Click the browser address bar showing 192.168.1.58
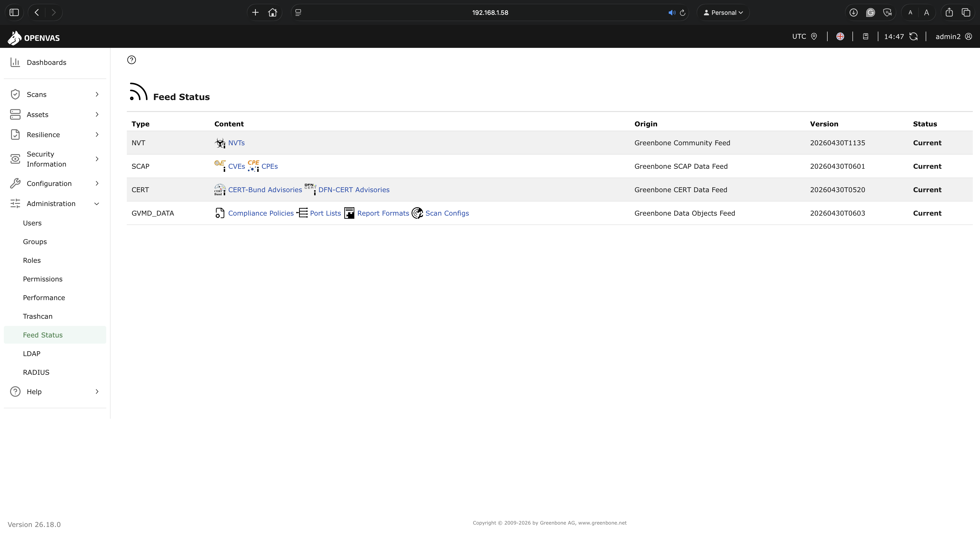This screenshot has height=537, width=980. (490, 12)
